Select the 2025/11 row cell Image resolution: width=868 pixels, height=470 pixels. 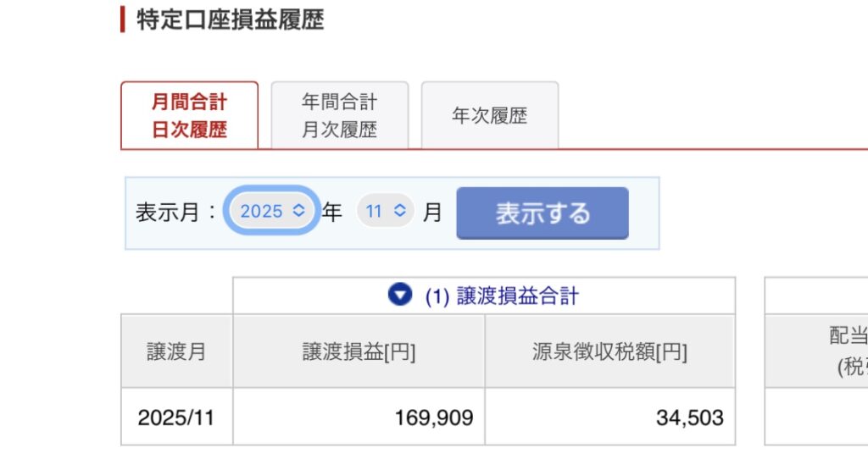pos(176,417)
